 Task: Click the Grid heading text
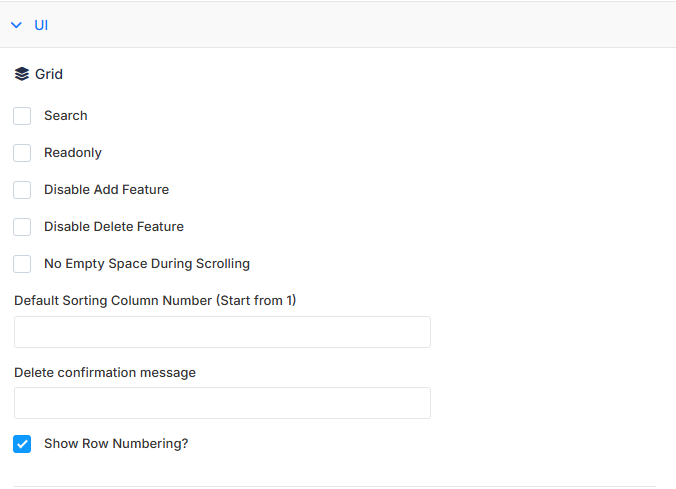49,74
